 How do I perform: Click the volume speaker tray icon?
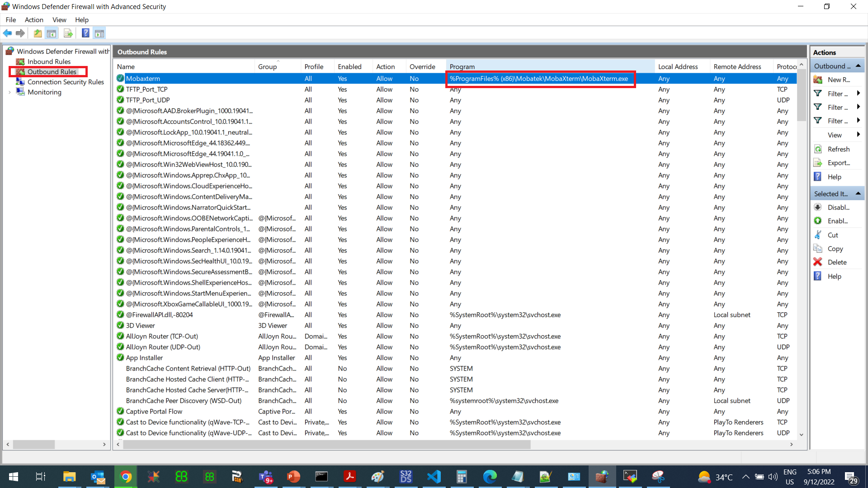(773, 477)
